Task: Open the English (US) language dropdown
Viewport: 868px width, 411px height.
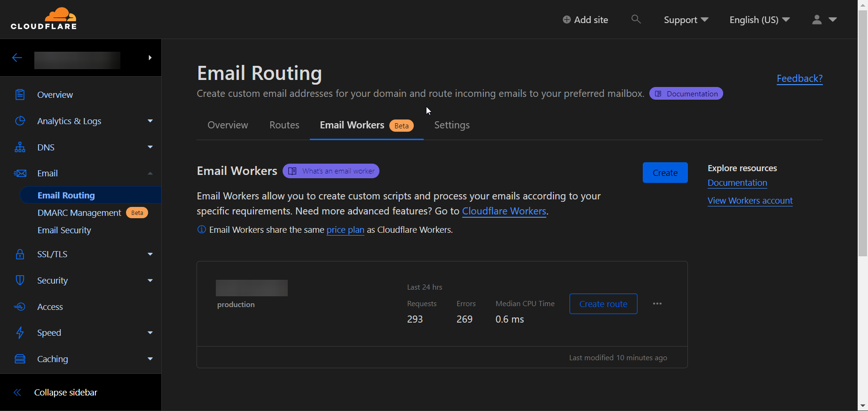Action: point(759,20)
